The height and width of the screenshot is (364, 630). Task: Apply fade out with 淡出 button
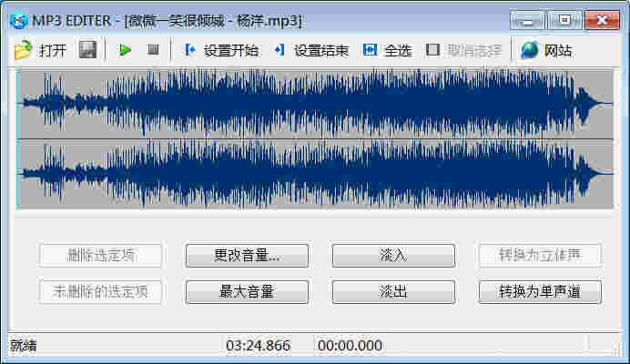(x=393, y=291)
